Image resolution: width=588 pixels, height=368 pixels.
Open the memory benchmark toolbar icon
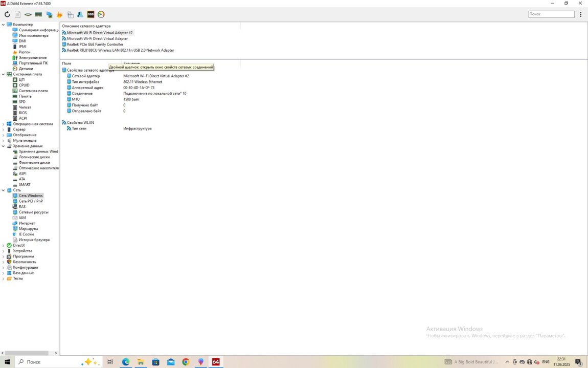tap(38, 14)
